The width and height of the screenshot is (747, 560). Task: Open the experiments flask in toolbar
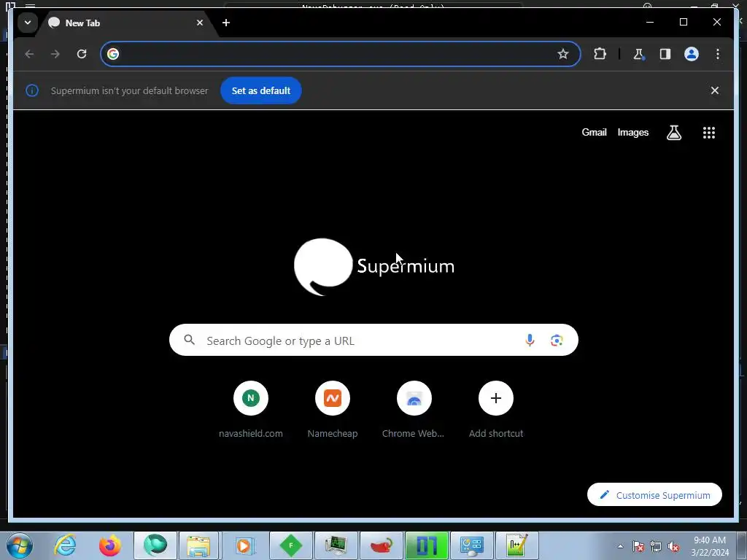point(638,54)
